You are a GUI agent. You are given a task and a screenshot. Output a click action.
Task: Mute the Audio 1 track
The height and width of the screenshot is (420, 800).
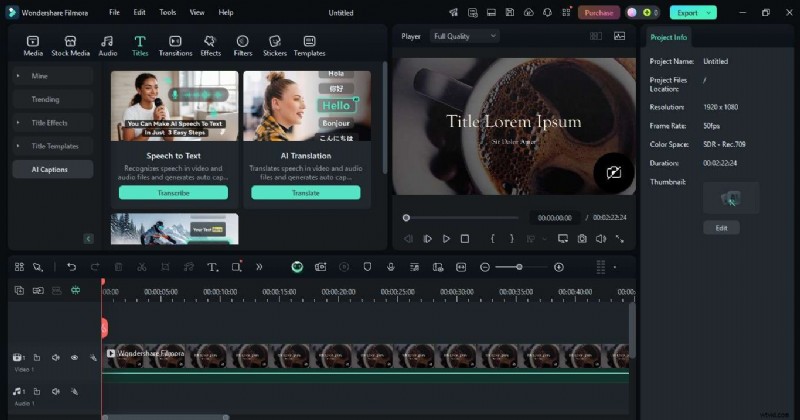(56, 391)
